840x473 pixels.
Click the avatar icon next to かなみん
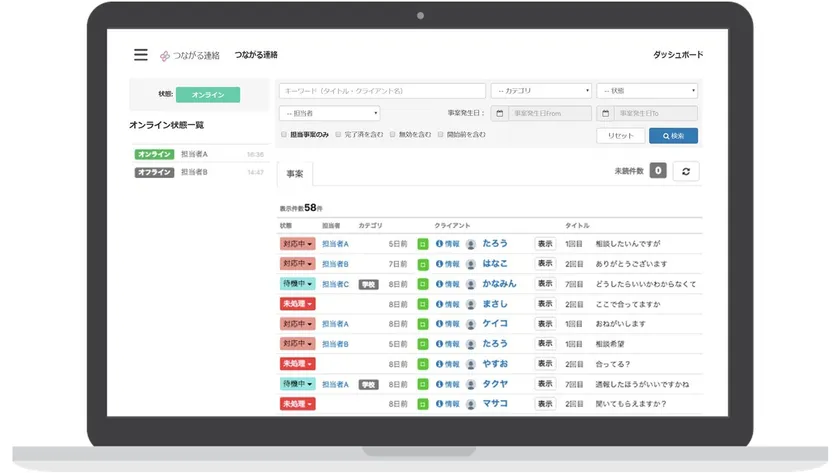point(470,284)
